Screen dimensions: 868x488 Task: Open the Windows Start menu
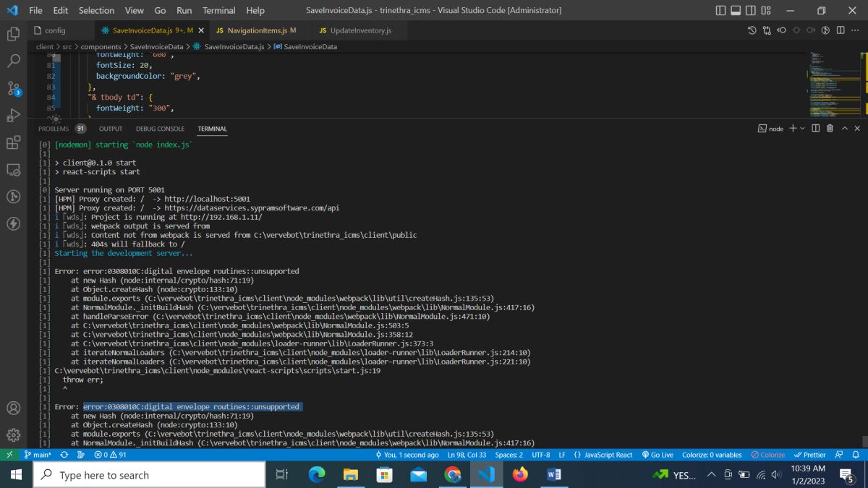point(16,475)
